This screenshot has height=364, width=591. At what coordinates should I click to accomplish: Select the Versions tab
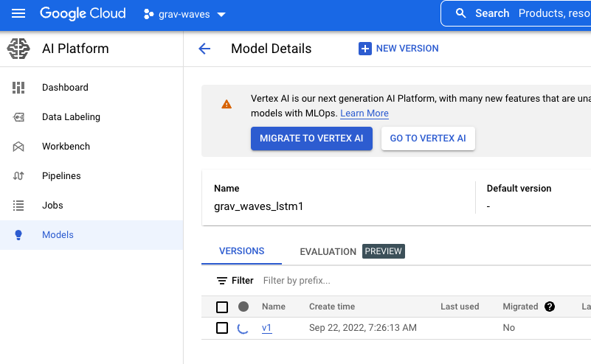point(241,251)
